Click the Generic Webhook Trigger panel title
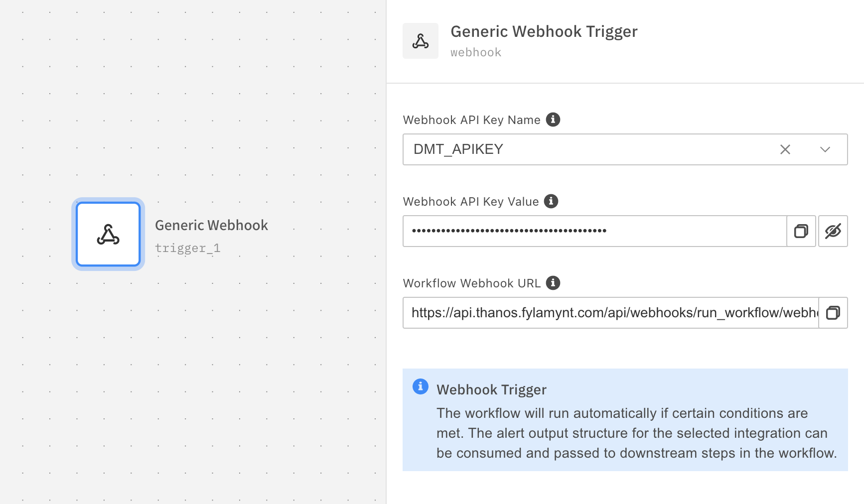 pos(544,31)
